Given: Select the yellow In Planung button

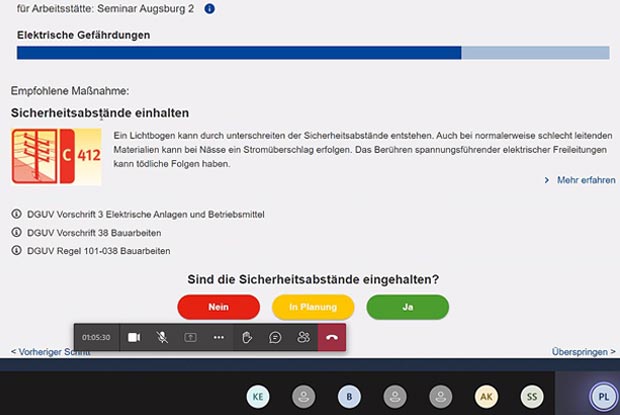Looking at the screenshot, I should [x=313, y=307].
